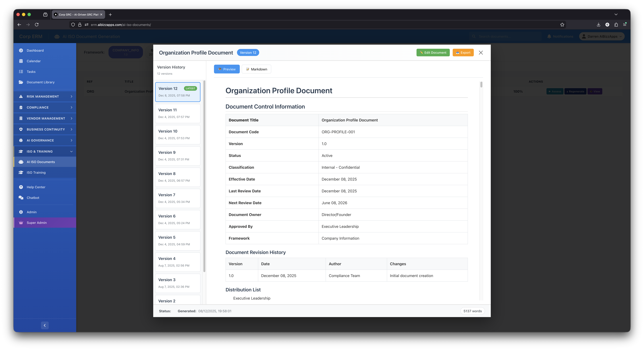Screen dimensions: 644x350
Task: Switch to the Markdown tab
Action: (x=256, y=69)
